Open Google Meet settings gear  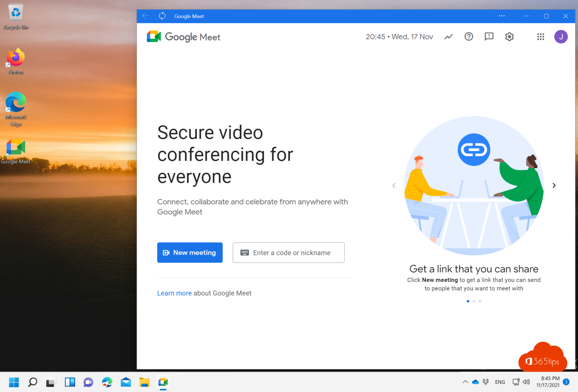[509, 36]
